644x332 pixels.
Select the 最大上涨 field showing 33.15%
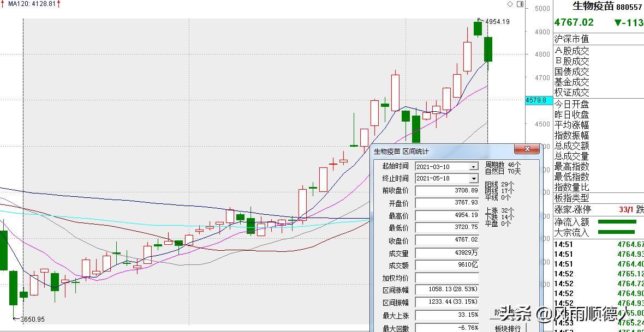coord(447,315)
